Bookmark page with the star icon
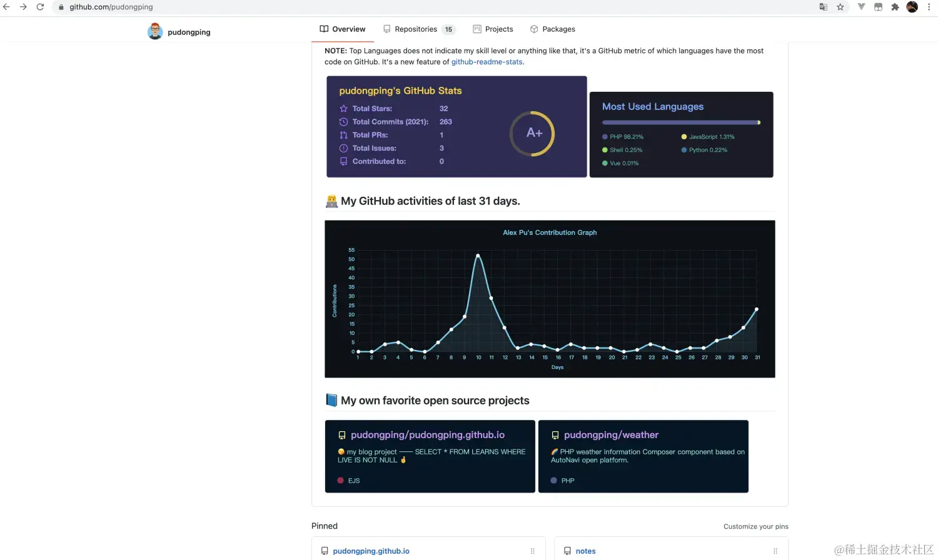 click(840, 7)
